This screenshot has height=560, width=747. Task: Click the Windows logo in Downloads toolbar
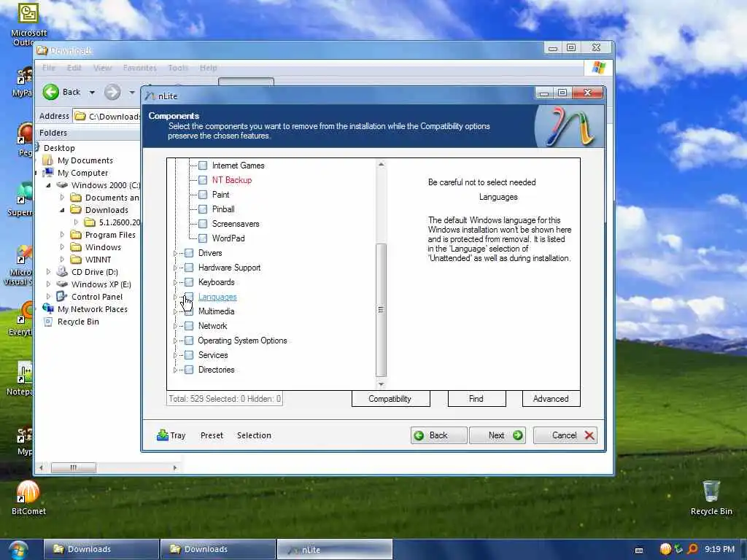click(x=599, y=68)
